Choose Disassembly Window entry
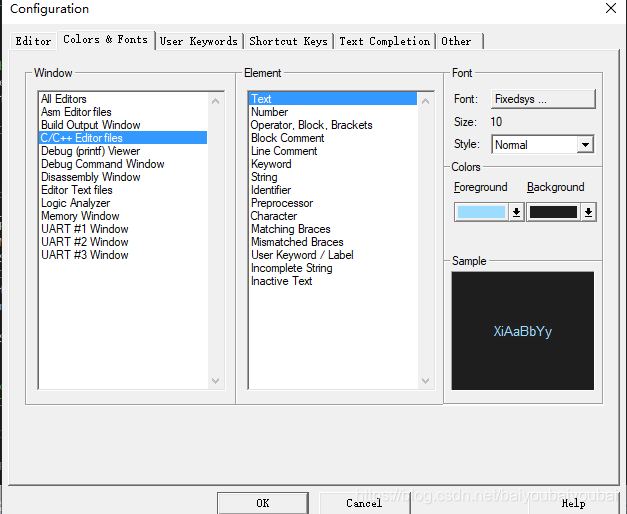This screenshot has height=514, width=627. click(x=123, y=177)
